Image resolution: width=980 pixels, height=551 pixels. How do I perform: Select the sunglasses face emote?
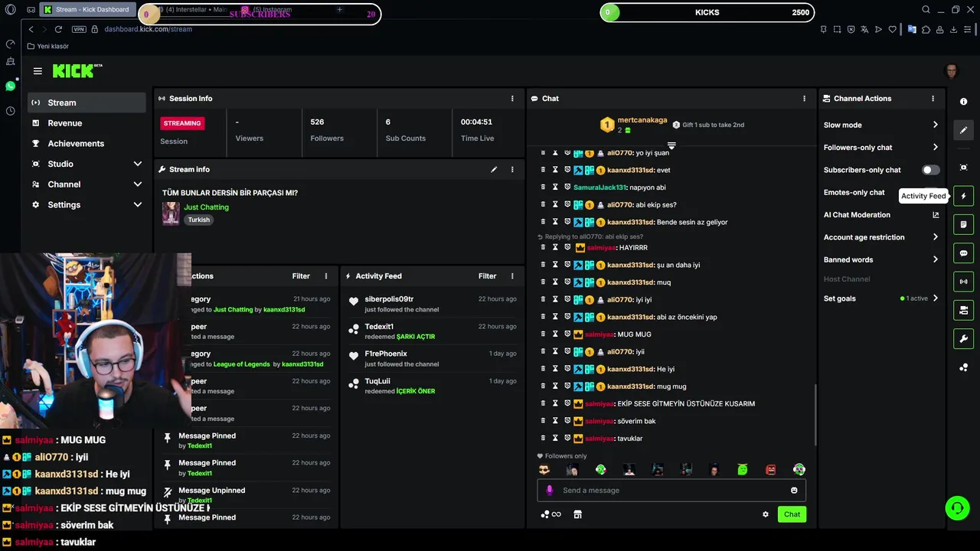click(x=544, y=470)
